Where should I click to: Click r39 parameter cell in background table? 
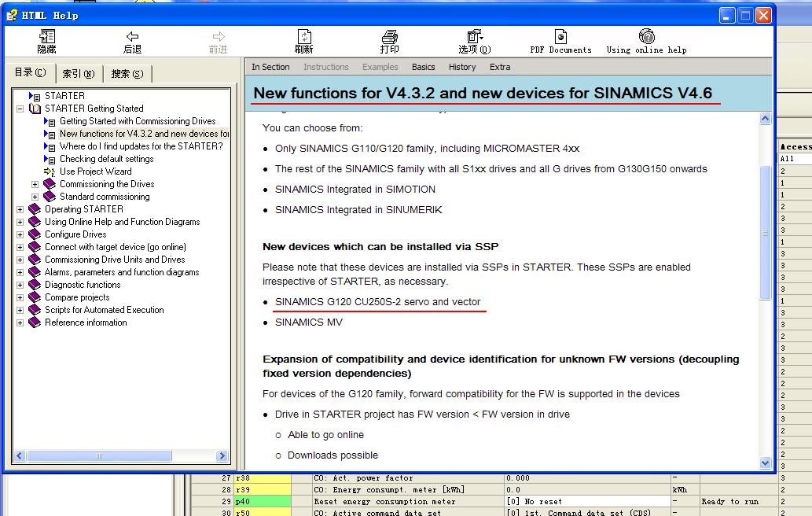(x=263, y=489)
